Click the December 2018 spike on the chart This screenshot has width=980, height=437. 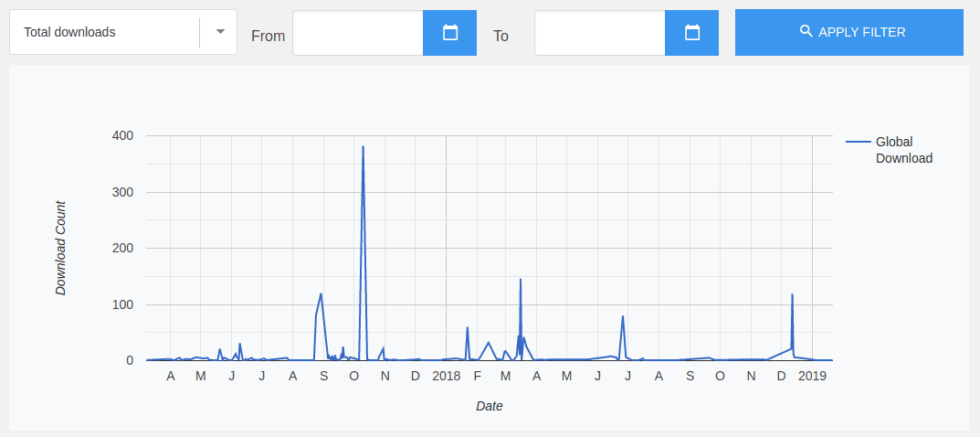[x=793, y=295]
